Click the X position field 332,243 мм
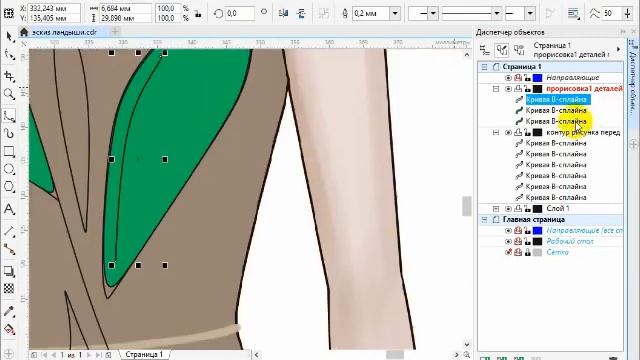This screenshot has height=360, width=640. (53, 8)
